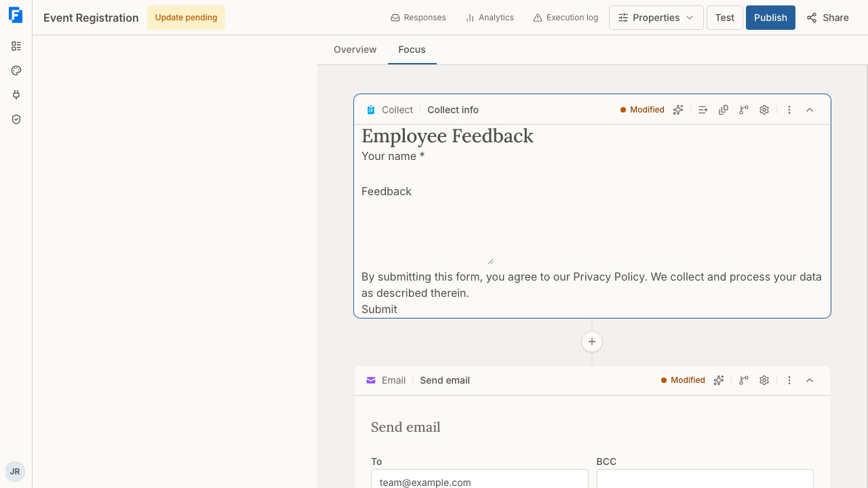Viewport: 868px width, 488px height.
Task: Click the AI sparkle icon on the Email step
Action: [x=719, y=380]
